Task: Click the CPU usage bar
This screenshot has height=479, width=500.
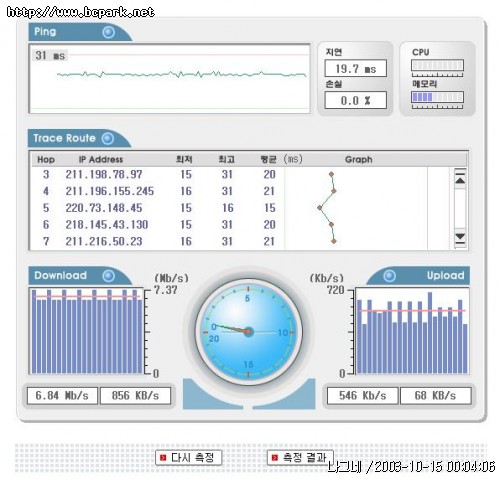Action: tap(437, 65)
